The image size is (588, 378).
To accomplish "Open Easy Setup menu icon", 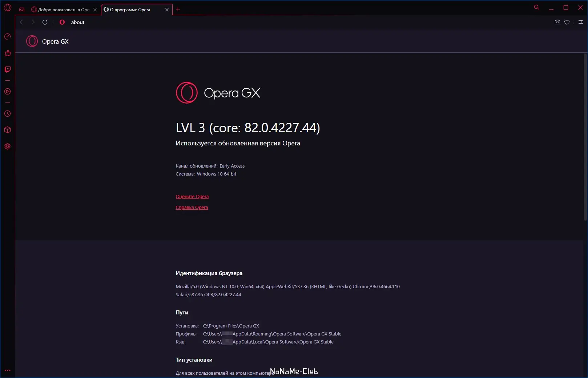I will click(580, 22).
